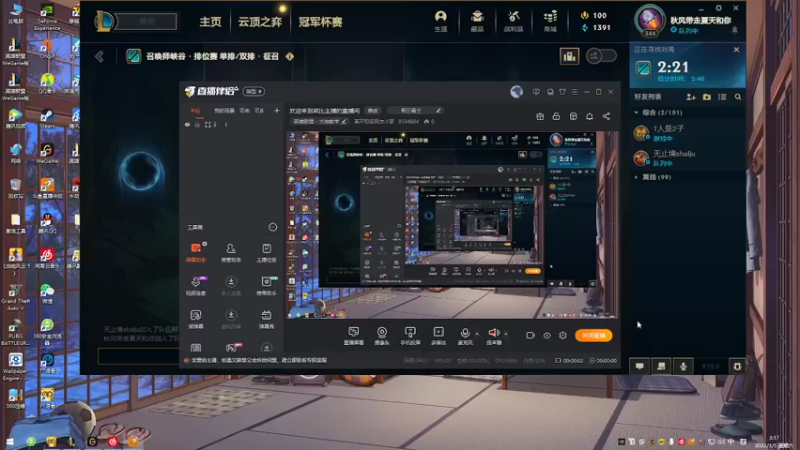Open the 弹幕助手 tool
The width and height of the screenshot is (800, 450).
tap(196, 252)
